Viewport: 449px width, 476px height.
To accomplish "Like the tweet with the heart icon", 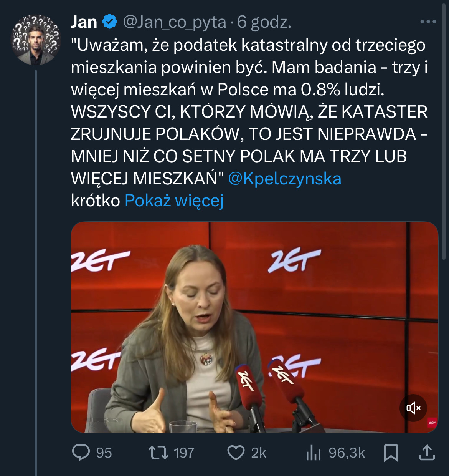I will [x=236, y=453].
